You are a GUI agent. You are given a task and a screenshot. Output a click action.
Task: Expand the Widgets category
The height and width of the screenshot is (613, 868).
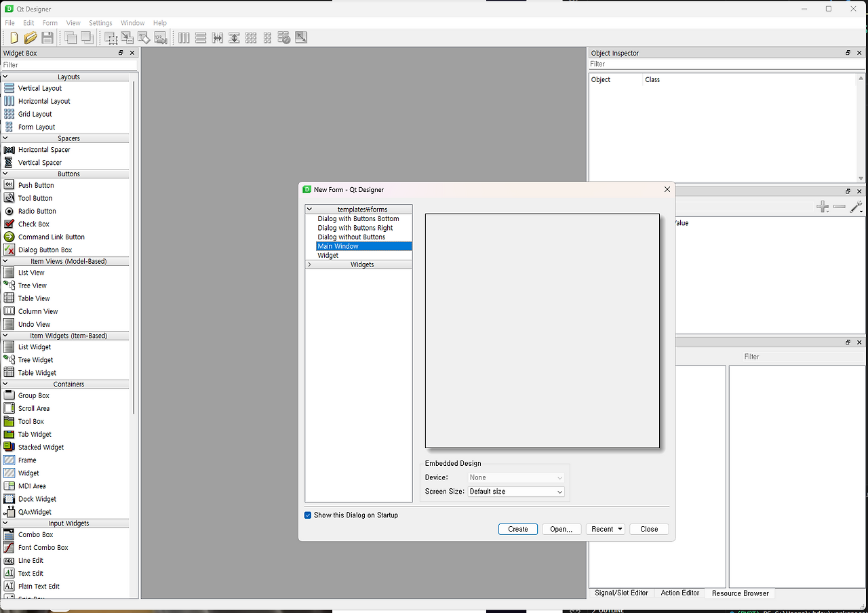tap(310, 264)
